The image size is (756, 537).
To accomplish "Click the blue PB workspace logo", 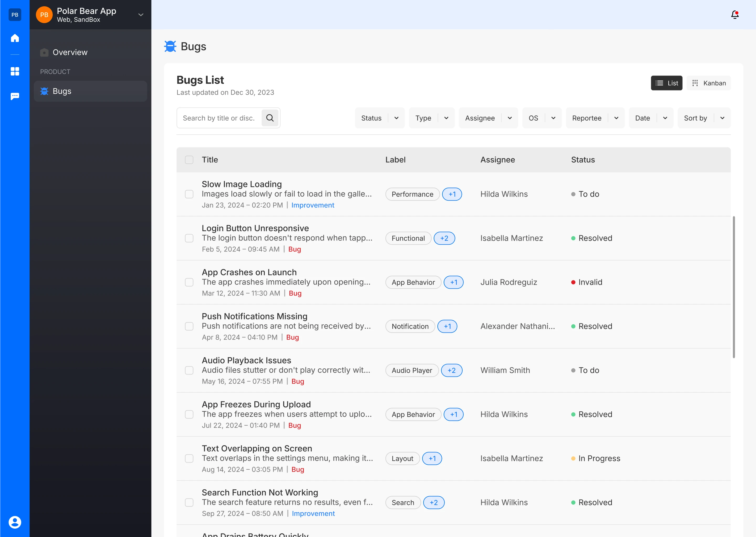I will (x=15, y=14).
